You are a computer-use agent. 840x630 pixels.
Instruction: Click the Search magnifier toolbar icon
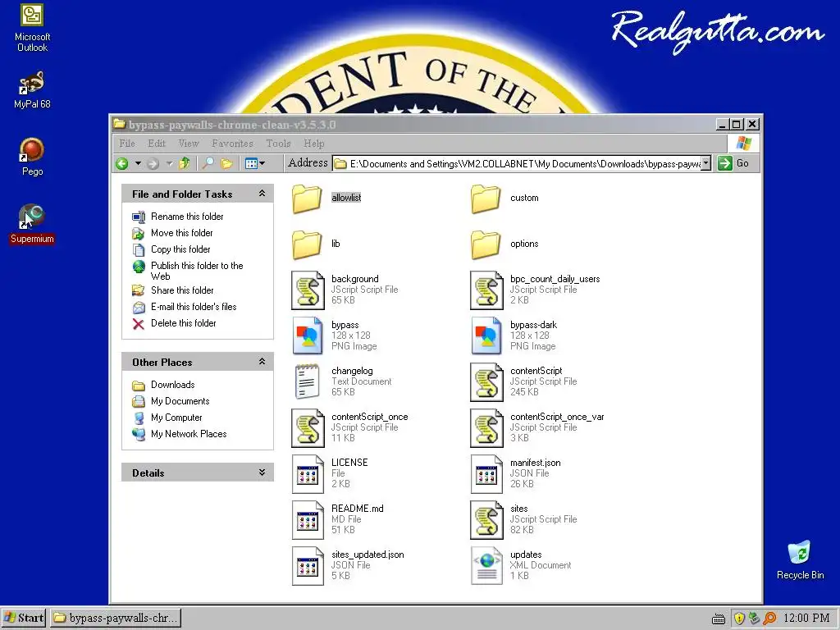tap(208, 163)
